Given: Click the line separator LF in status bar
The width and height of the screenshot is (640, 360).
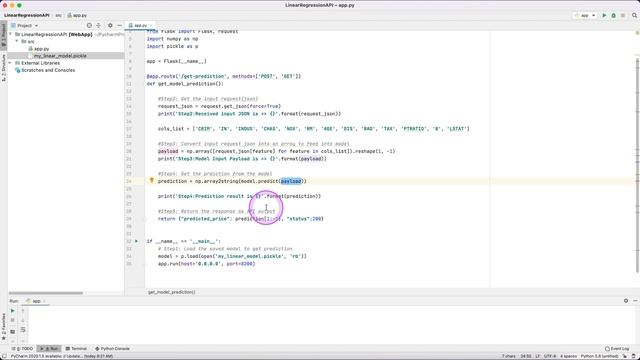Looking at the screenshot, I should pos(538,356).
